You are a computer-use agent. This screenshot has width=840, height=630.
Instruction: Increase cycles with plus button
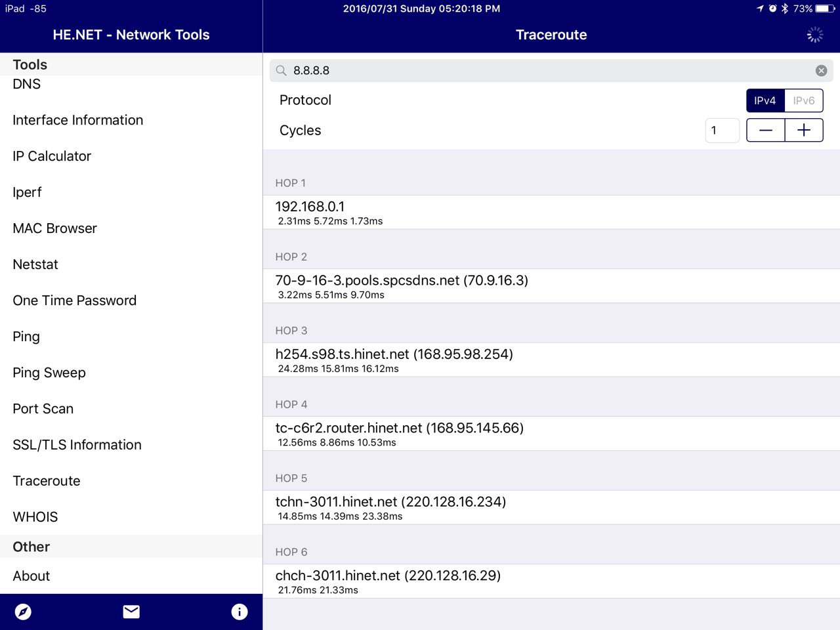click(x=804, y=130)
